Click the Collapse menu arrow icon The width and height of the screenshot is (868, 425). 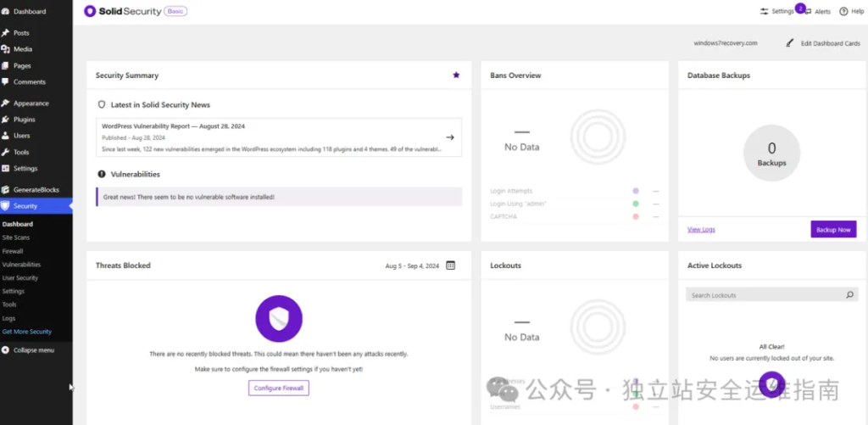(6, 350)
